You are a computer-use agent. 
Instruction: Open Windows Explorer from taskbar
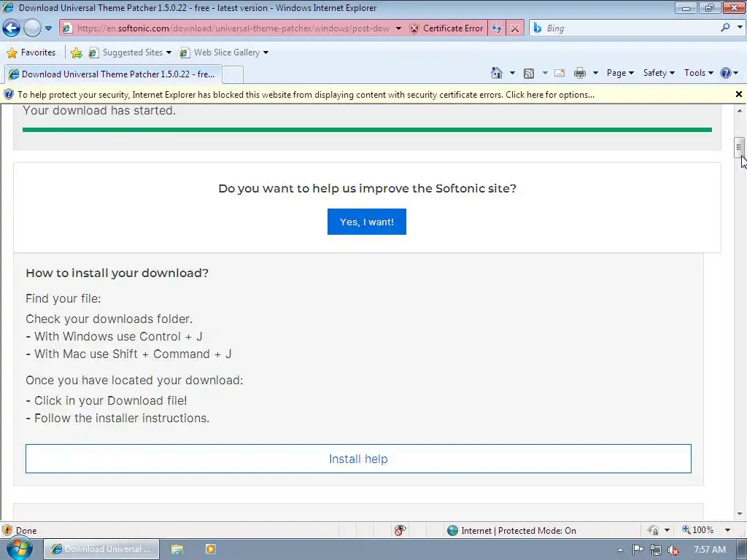(x=177, y=549)
